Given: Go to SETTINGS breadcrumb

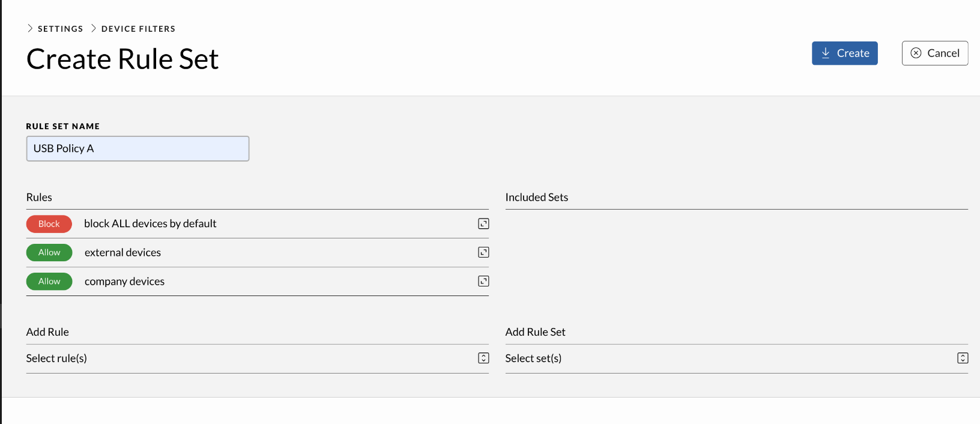Looking at the screenshot, I should (61, 29).
